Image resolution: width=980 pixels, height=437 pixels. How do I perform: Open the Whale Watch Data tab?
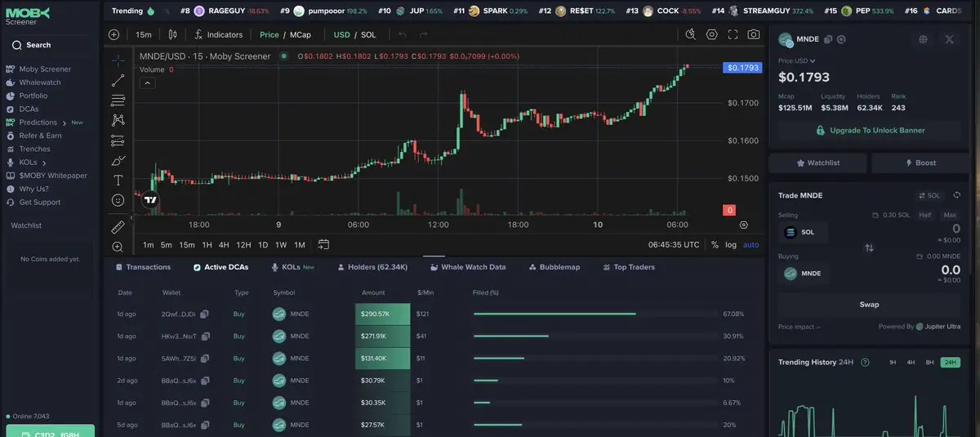coord(468,267)
